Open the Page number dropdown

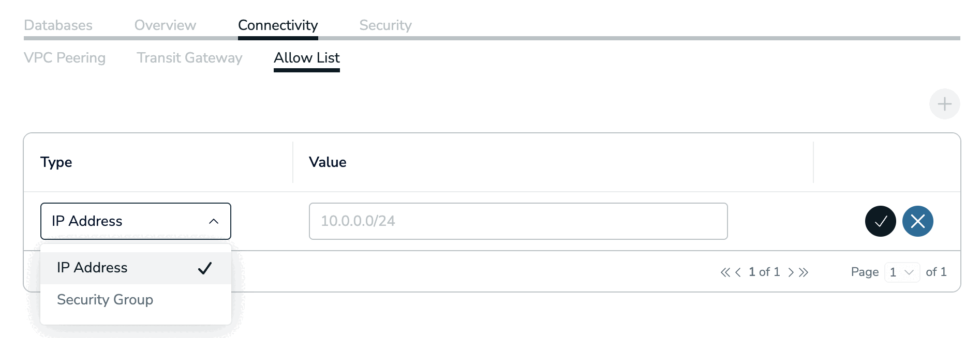902,272
